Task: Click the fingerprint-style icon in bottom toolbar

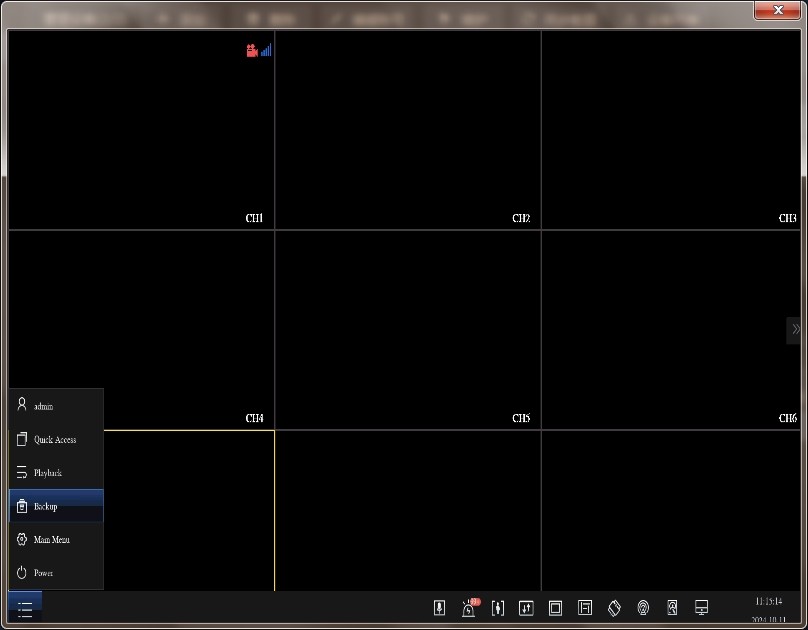Action: coord(643,608)
